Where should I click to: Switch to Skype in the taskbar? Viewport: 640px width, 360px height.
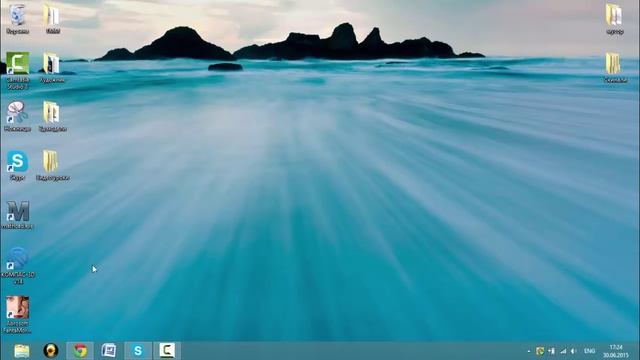click(138, 351)
